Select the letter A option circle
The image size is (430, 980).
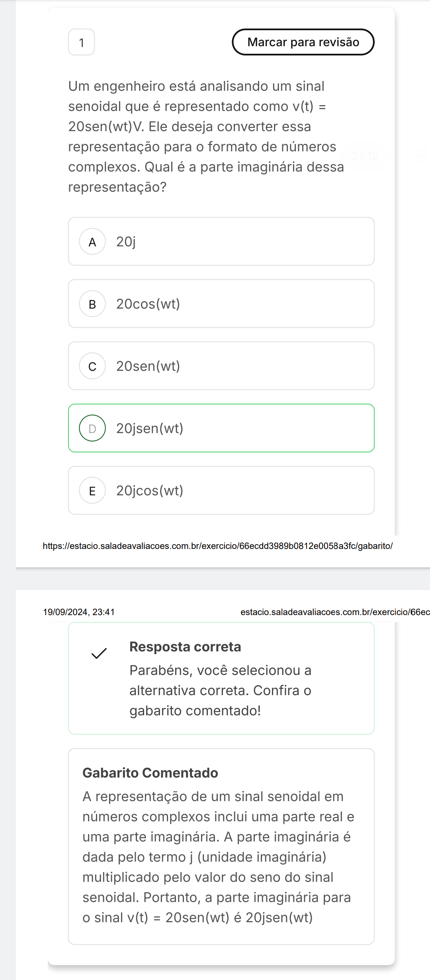click(92, 242)
